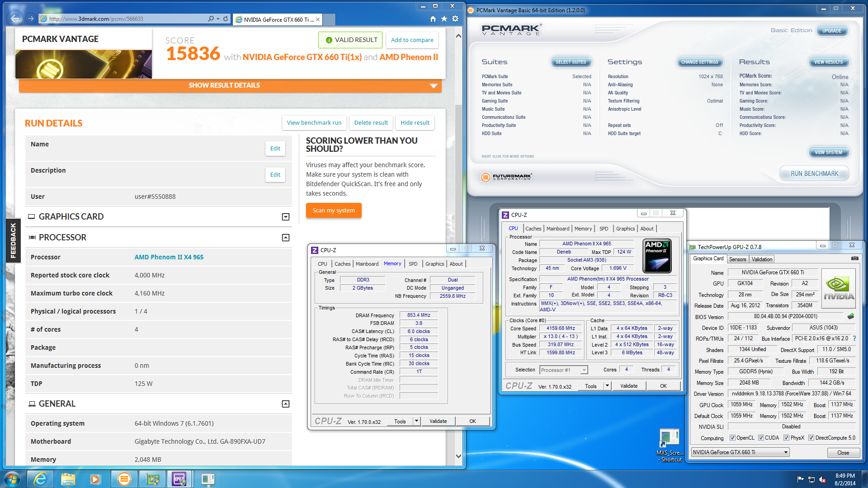Click the AMD Phenom II X4 965 link
This screenshot has width=868, height=488.
[x=169, y=257]
